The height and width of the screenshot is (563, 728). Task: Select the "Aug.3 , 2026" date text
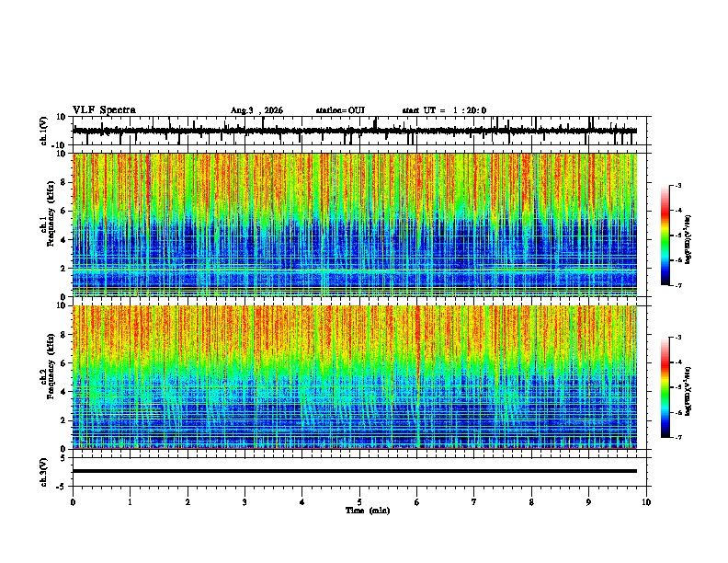(256, 110)
